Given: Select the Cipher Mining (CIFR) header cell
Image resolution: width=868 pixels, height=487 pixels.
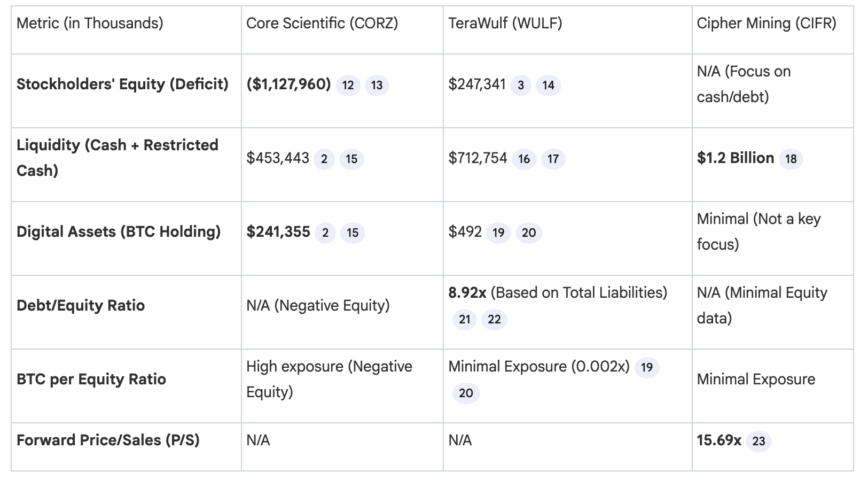Looking at the screenshot, I should click(x=767, y=24).
